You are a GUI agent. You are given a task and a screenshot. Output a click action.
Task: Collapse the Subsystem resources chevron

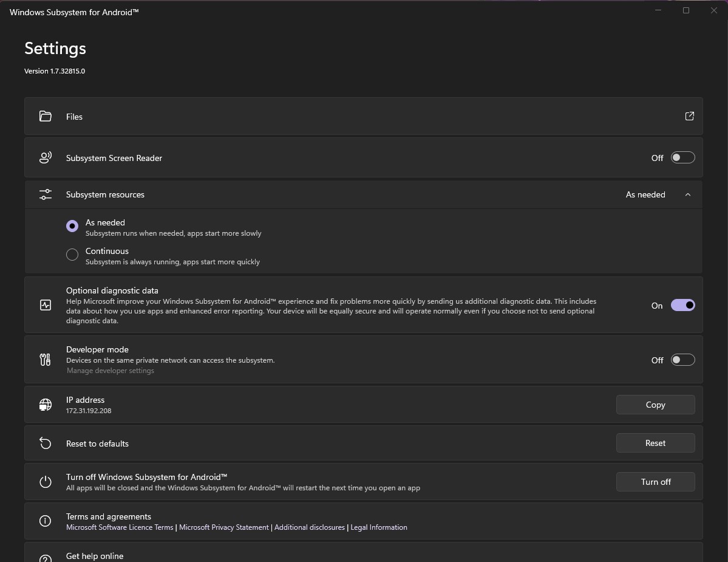687,194
